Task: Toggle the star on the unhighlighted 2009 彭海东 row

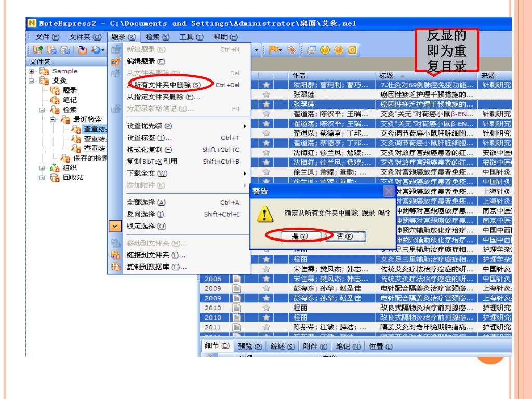Action: click(x=267, y=288)
